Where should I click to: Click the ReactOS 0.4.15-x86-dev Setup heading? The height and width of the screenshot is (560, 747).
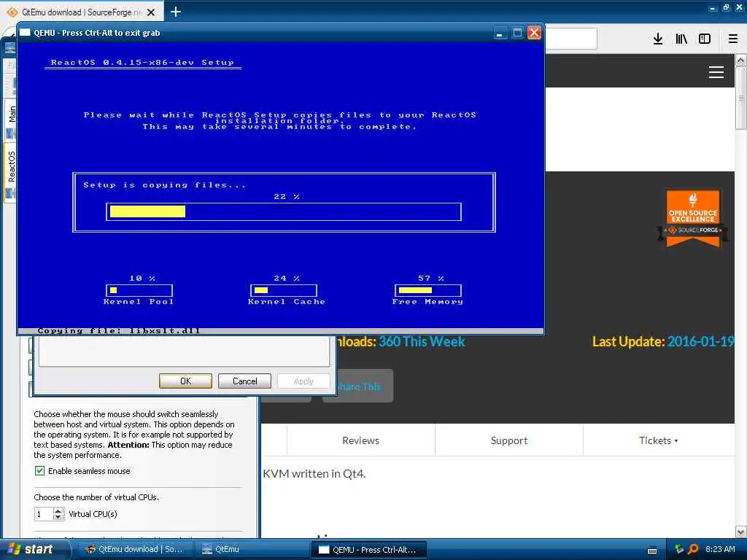pos(142,63)
